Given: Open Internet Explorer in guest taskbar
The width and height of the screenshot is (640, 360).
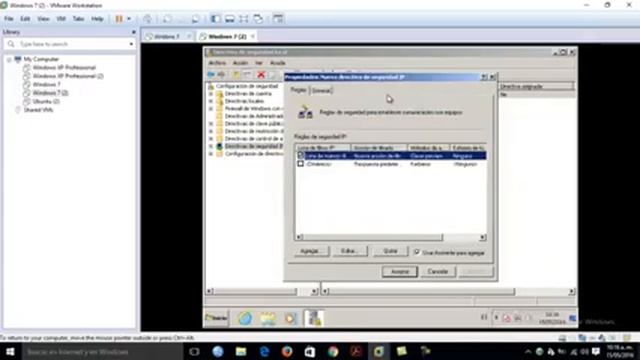Looking at the screenshot, I should [x=245, y=318].
